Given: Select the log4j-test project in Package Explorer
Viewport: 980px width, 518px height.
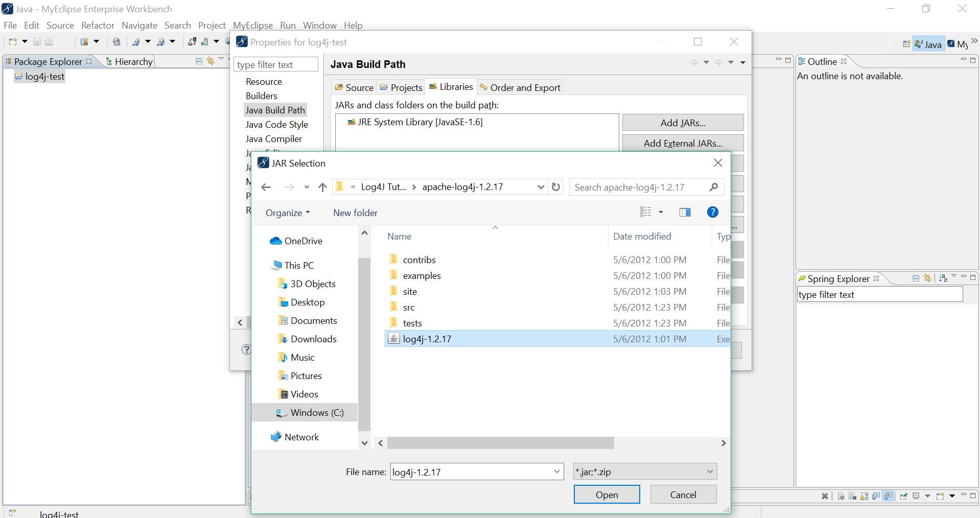Looking at the screenshot, I should point(40,76).
